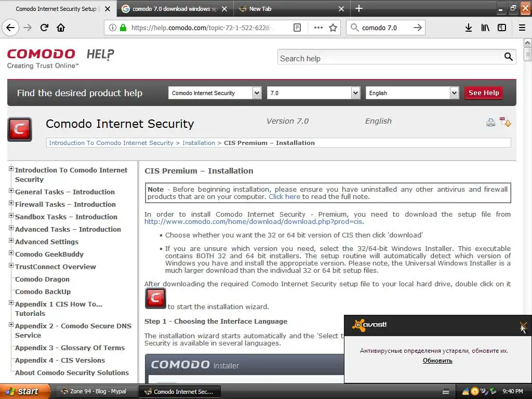The image size is (532, 399).
Task: Print this help page
Action: point(490,123)
